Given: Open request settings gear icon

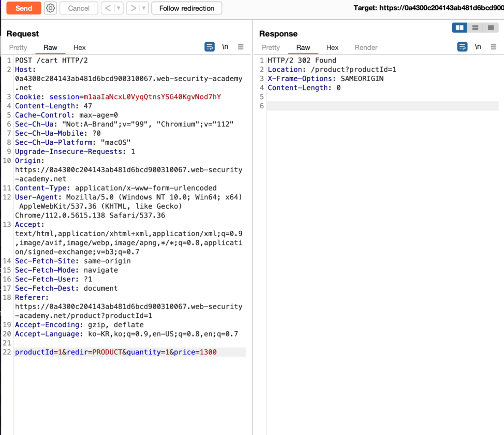Looking at the screenshot, I should [x=50, y=8].
